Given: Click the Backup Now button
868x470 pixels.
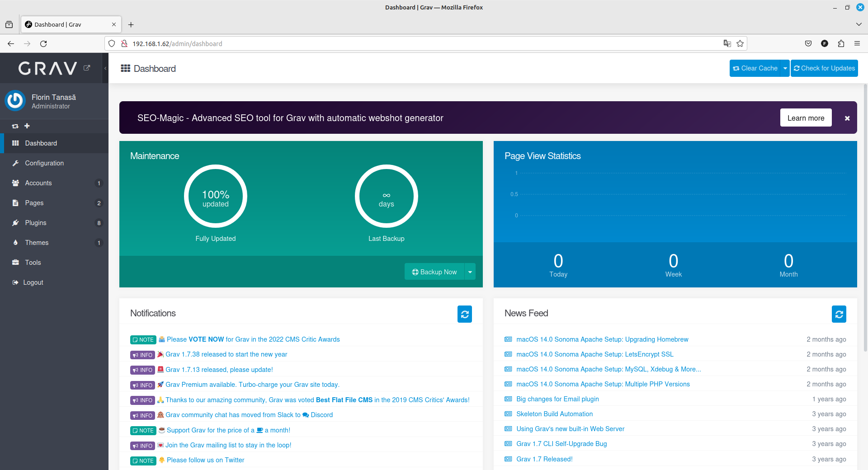Looking at the screenshot, I should (434, 272).
